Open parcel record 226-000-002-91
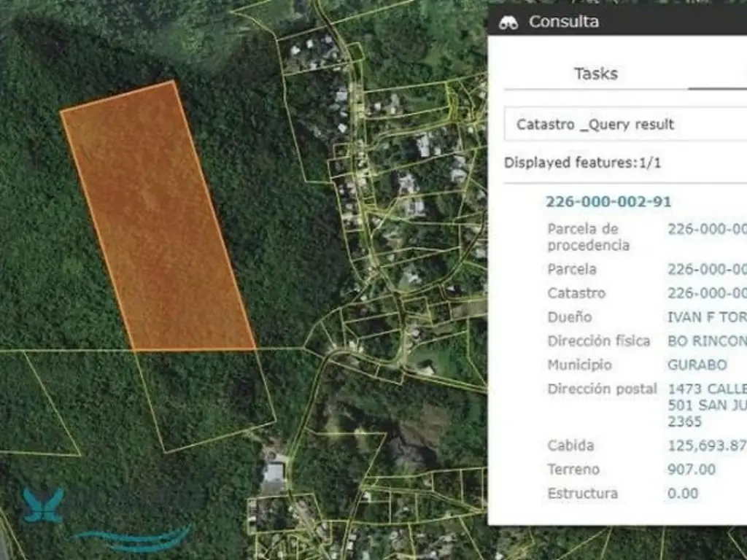The image size is (747, 560). pyautogui.click(x=608, y=202)
